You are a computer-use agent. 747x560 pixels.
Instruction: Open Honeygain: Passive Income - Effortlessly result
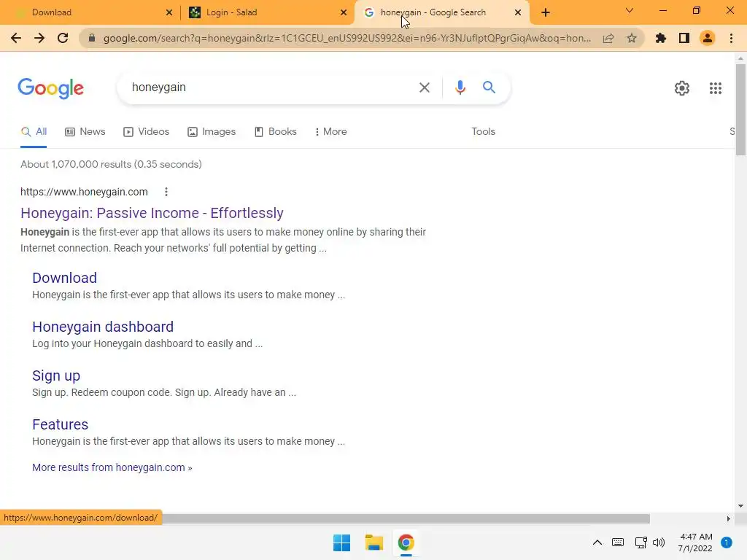pos(152,213)
